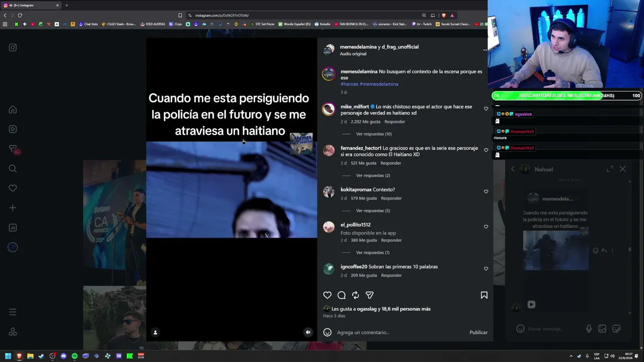
Task: Open Notifications heart in the sidebar
Action: [x=13, y=188]
